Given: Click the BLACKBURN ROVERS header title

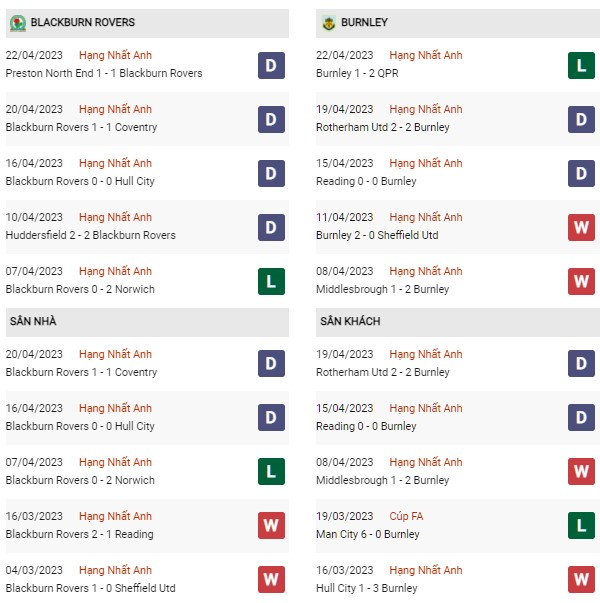Looking at the screenshot, I should point(83,22).
